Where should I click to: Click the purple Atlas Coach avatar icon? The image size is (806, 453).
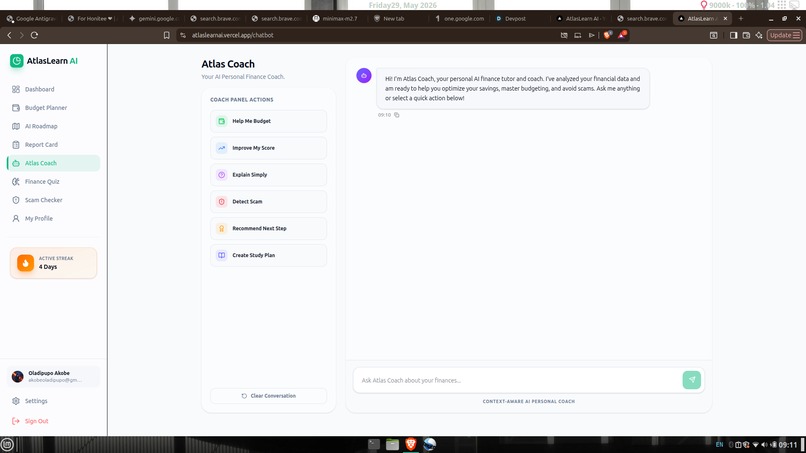(x=364, y=76)
